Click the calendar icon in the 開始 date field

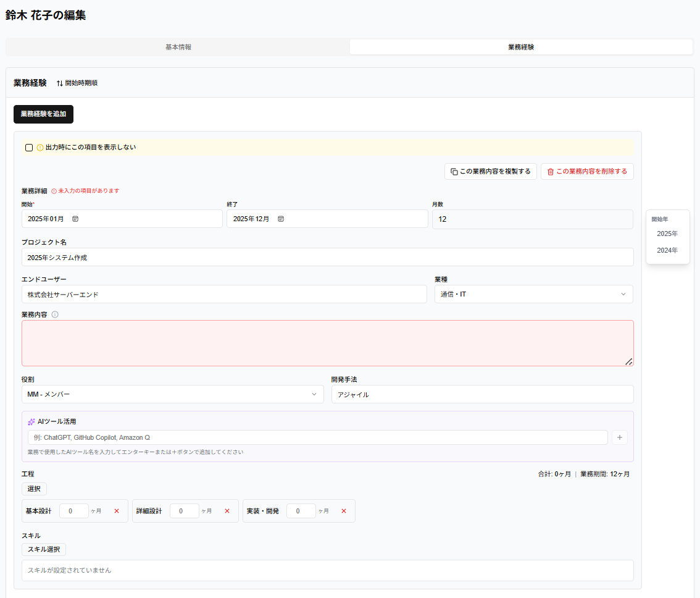(75, 219)
